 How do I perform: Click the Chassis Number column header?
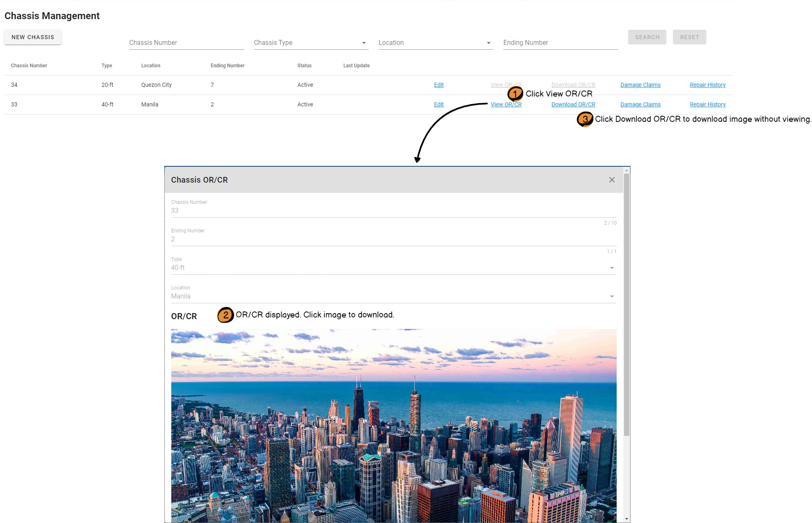point(29,66)
